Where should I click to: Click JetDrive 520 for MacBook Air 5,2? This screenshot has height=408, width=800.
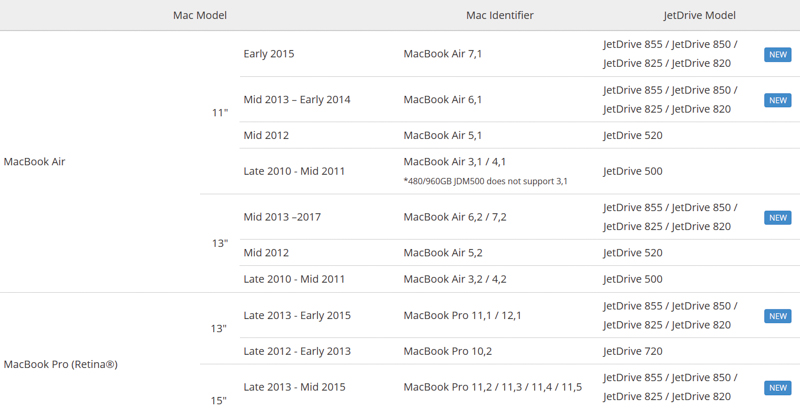(632, 253)
